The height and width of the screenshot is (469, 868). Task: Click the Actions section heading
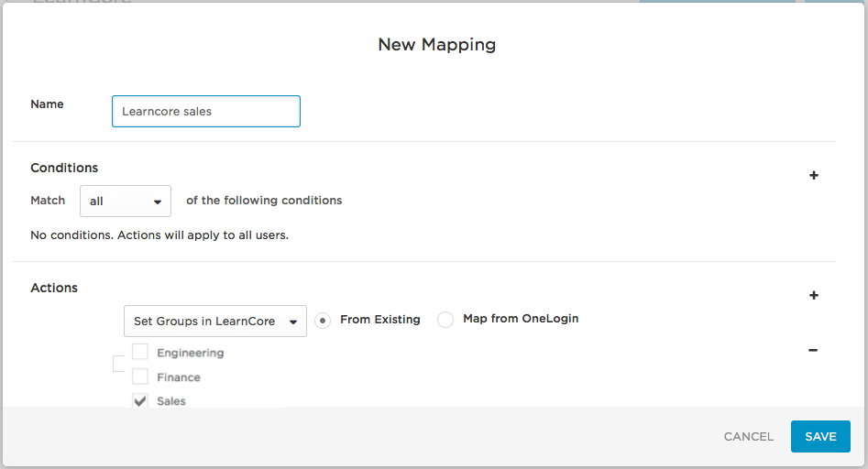(54, 288)
